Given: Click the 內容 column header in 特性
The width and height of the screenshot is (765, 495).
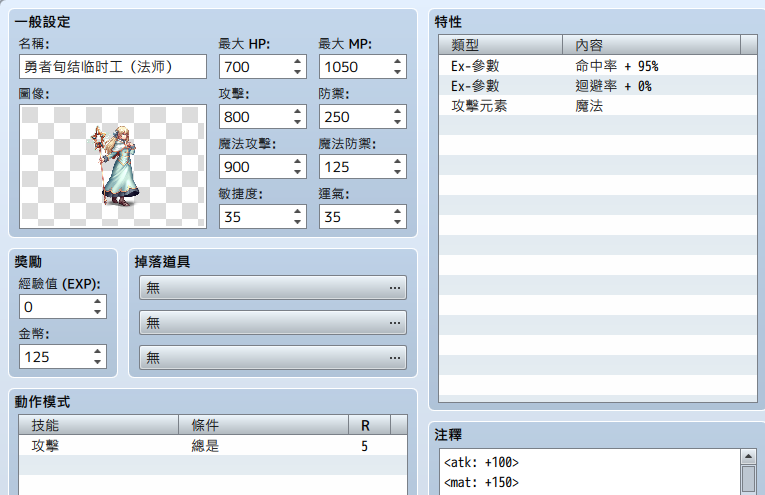Looking at the screenshot, I should 651,45.
